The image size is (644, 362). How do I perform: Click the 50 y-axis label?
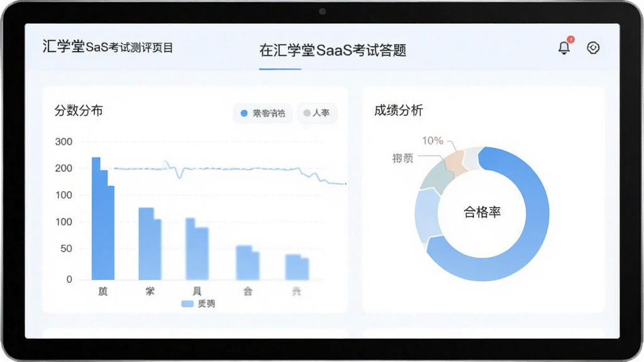66,249
